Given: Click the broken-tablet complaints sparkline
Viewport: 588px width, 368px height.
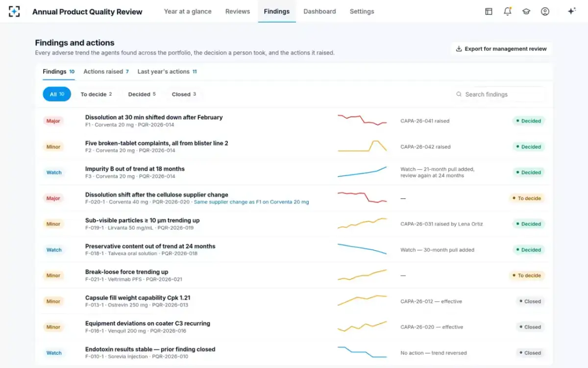Looking at the screenshot, I should (x=362, y=146).
